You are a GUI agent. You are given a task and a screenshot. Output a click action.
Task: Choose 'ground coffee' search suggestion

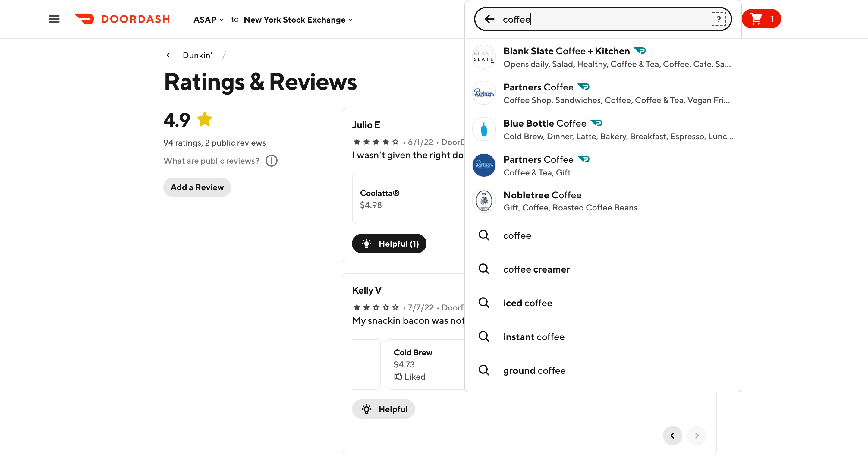(x=602, y=370)
